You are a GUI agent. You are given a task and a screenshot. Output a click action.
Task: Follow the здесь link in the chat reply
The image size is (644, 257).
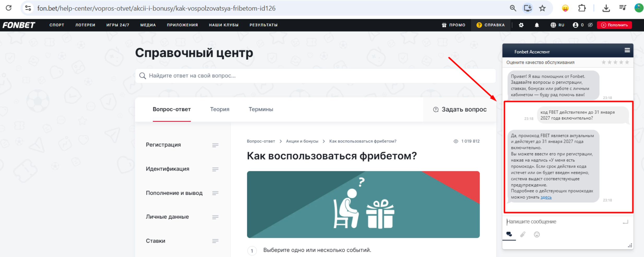[x=546, y=197]
